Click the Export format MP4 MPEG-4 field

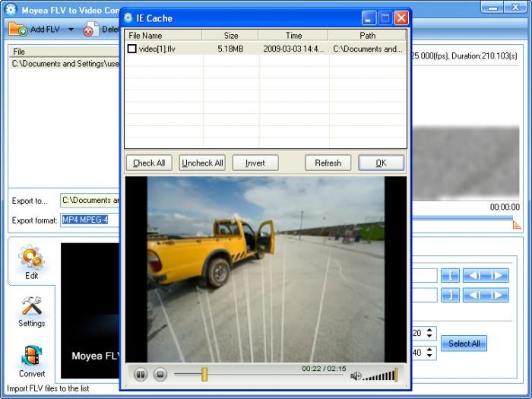(90, 220)
